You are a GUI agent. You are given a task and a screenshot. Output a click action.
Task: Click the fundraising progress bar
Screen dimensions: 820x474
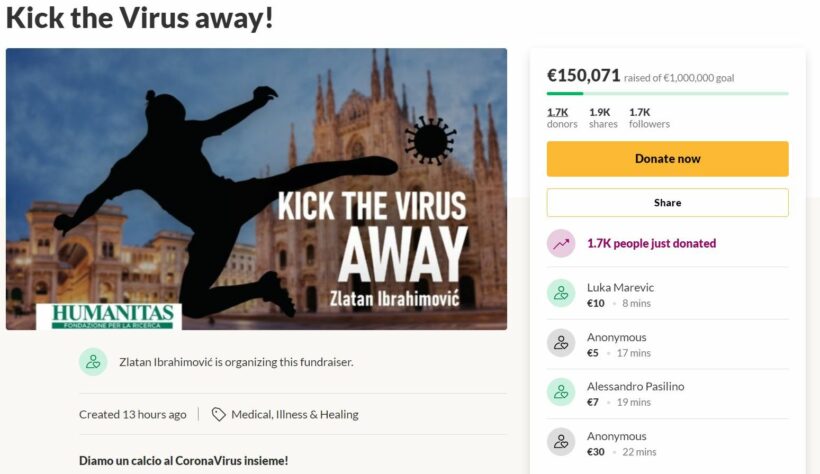[x=667, y=93]
